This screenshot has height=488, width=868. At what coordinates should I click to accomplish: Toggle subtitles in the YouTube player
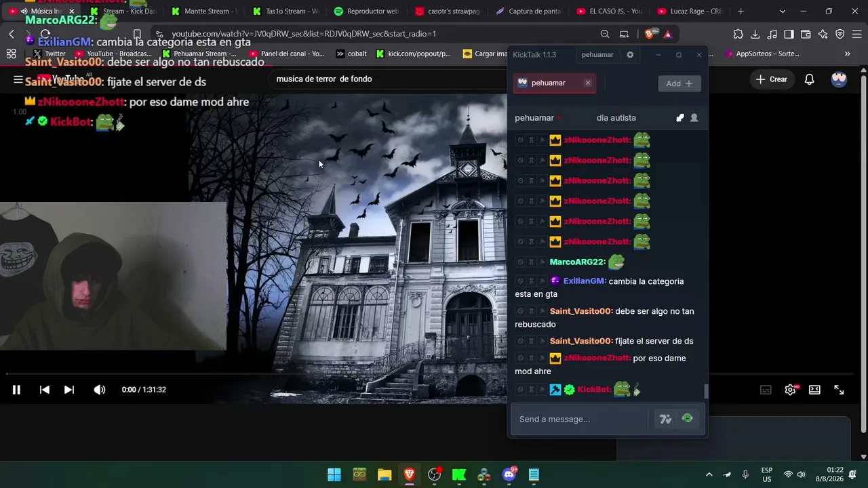coord(766,390)
